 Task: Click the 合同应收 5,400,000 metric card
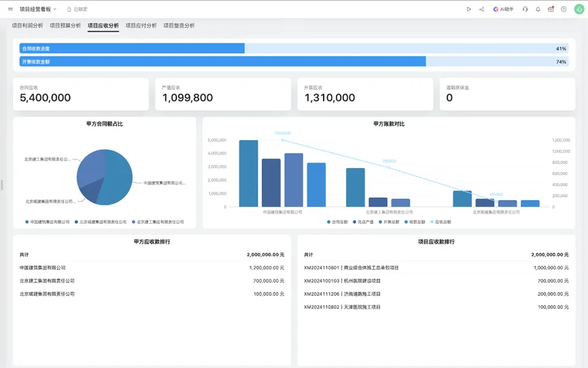coord(80,94)
